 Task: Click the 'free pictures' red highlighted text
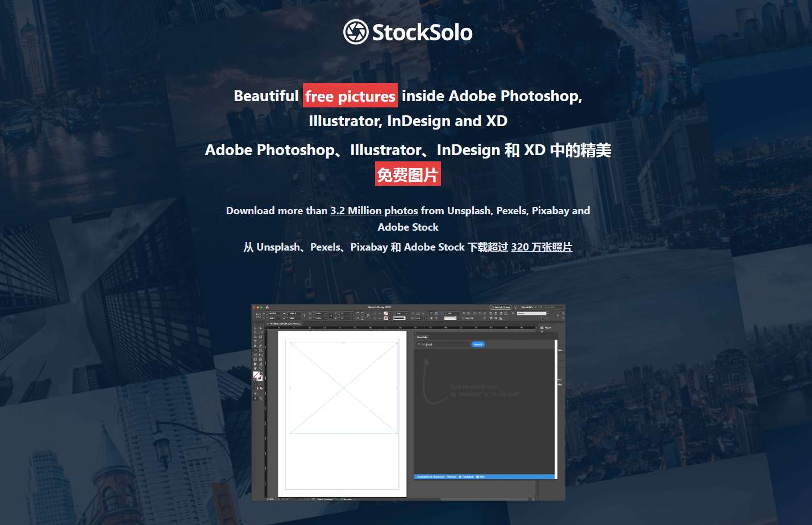coord(350,96)
